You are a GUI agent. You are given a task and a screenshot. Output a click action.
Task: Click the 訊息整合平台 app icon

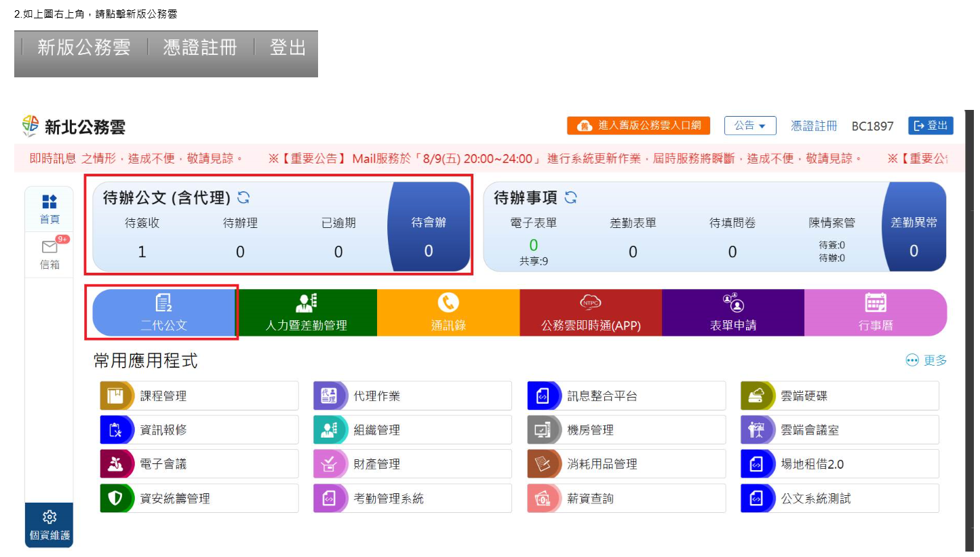[543, 396]
